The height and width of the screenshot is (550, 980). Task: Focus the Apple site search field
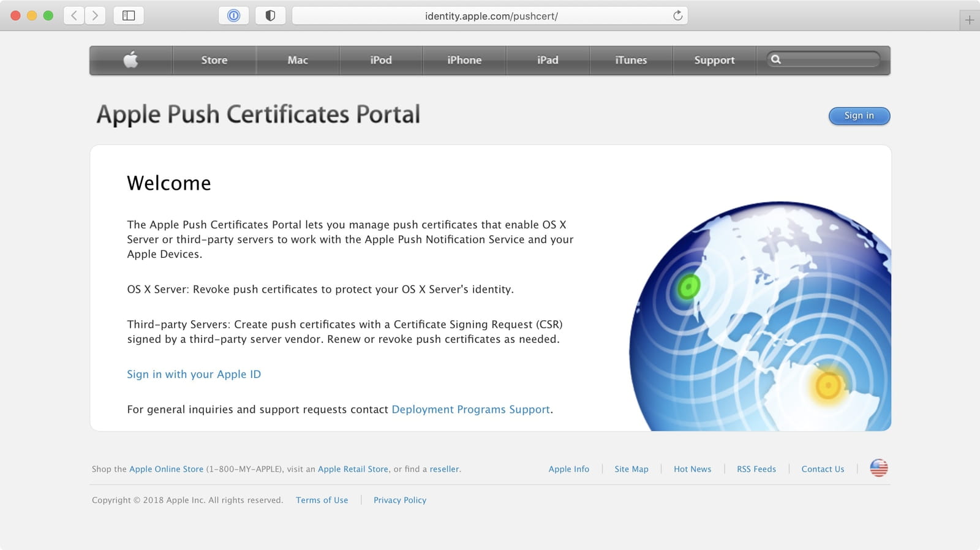pyautogui.click(x=823, y=59)
